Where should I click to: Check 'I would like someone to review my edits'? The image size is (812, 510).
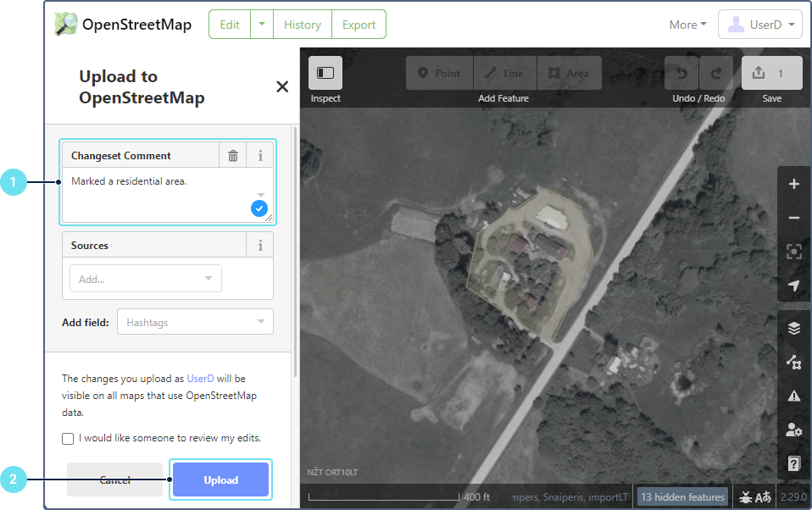(68, 439)
